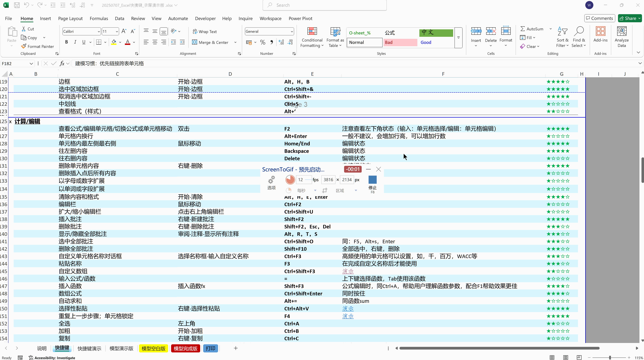Viewport: 644px width, 360px height.
Task: Click the Insert cells icon
Action: tap(476, 31)
